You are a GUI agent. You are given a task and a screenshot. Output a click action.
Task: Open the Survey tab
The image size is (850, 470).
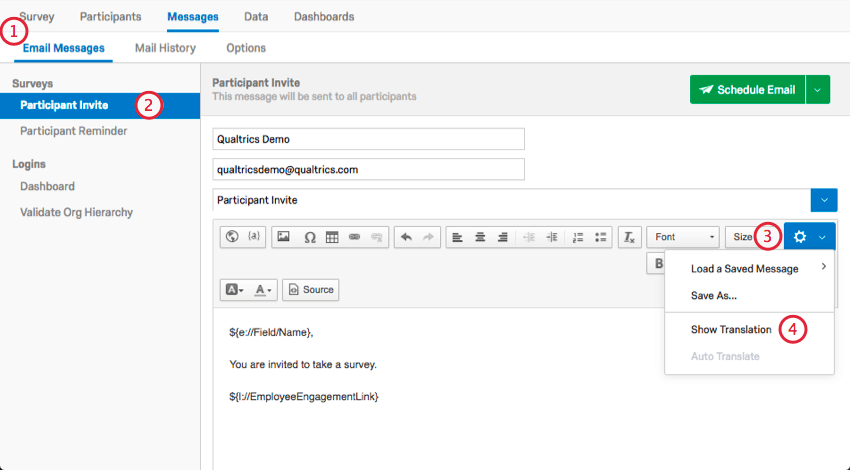37,17
